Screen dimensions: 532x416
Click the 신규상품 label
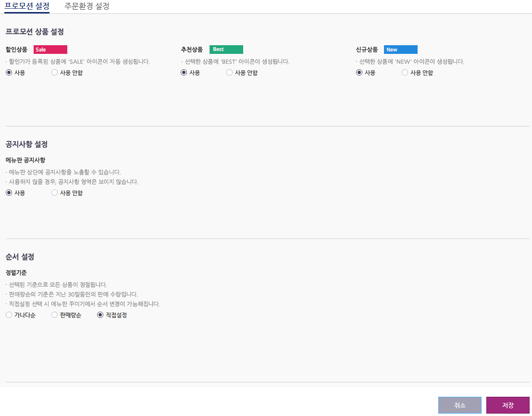coord(367,50)
